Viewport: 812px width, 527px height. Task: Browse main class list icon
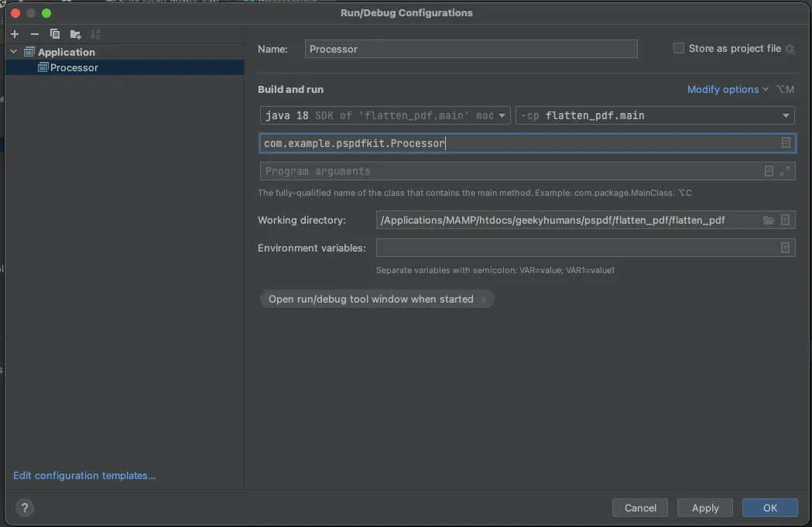[786, 143]
